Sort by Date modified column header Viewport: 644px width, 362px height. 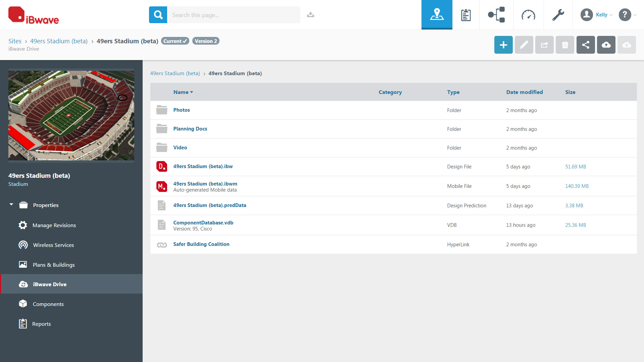coord(524,92)
